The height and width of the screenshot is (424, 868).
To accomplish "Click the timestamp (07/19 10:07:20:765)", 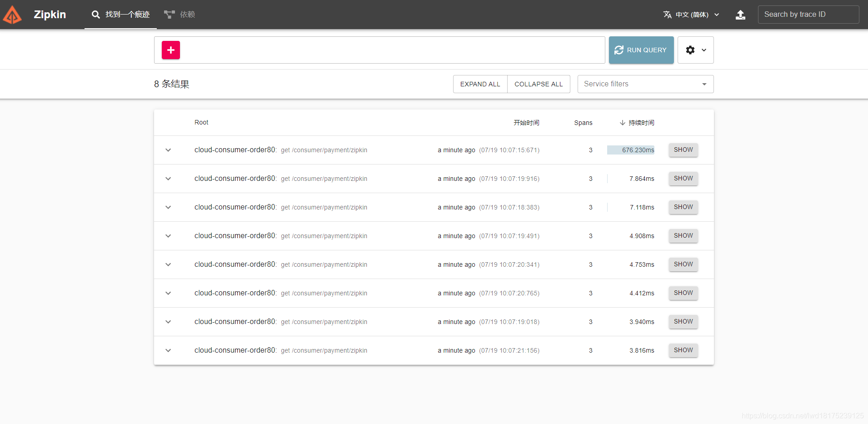I will point(509,293).
